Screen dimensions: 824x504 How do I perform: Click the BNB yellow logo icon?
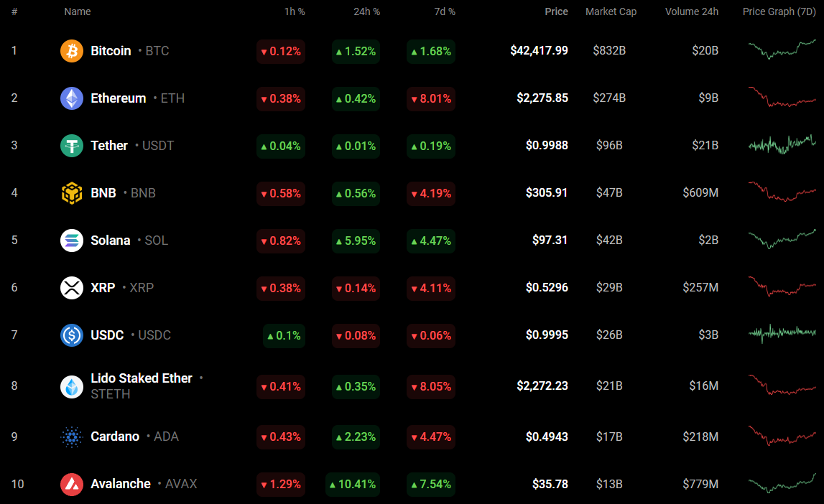point(72,193)
